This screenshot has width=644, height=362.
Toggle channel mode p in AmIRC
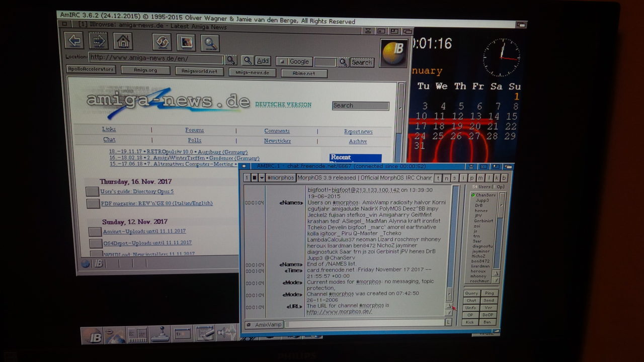tap(471, 178)
